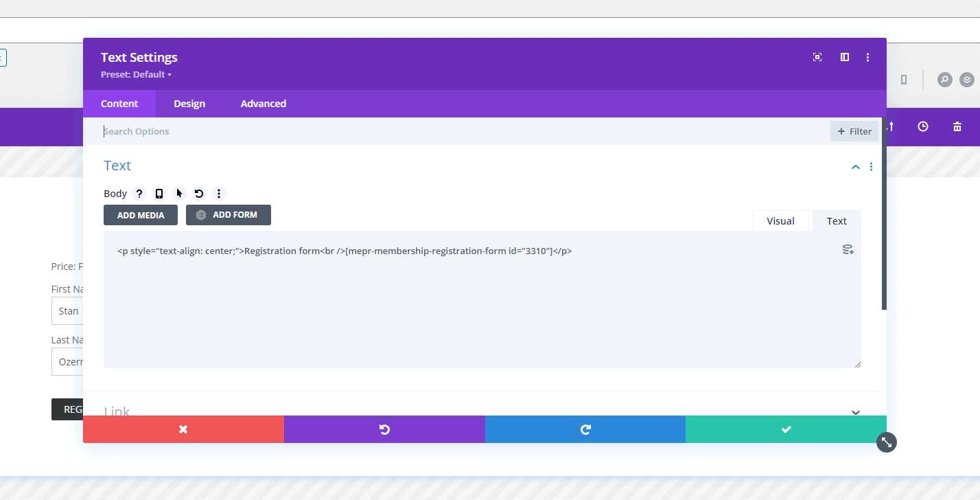Viewport: 980px width, 500px height.
Task: Select the Text editor mode tab
Action: 837,221
